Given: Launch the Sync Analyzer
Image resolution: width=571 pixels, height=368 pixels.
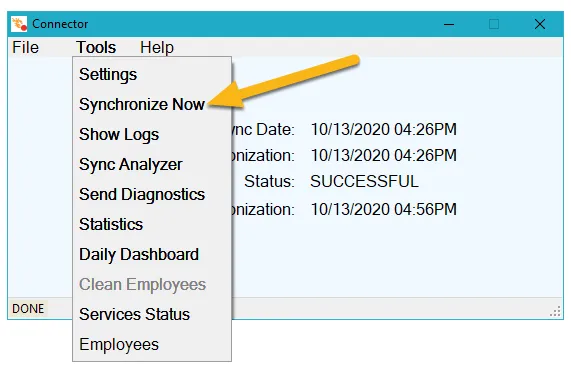Looking at the screenshot, I should 152,165.
